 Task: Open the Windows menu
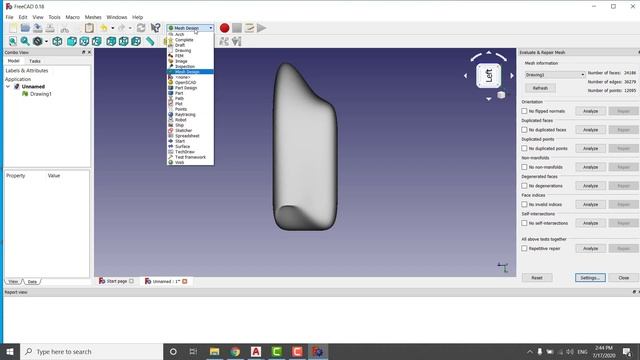point(116,17)
